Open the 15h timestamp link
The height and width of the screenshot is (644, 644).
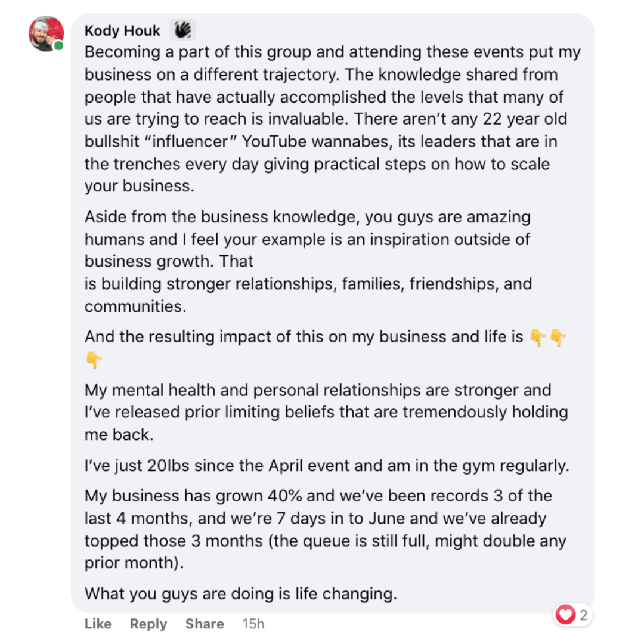point(253,624)
